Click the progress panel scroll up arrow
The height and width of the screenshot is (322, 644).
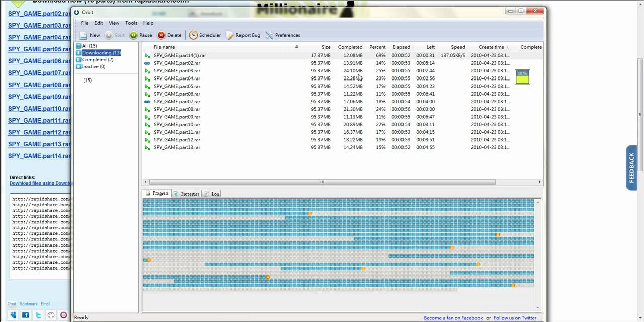coord(538,202)
